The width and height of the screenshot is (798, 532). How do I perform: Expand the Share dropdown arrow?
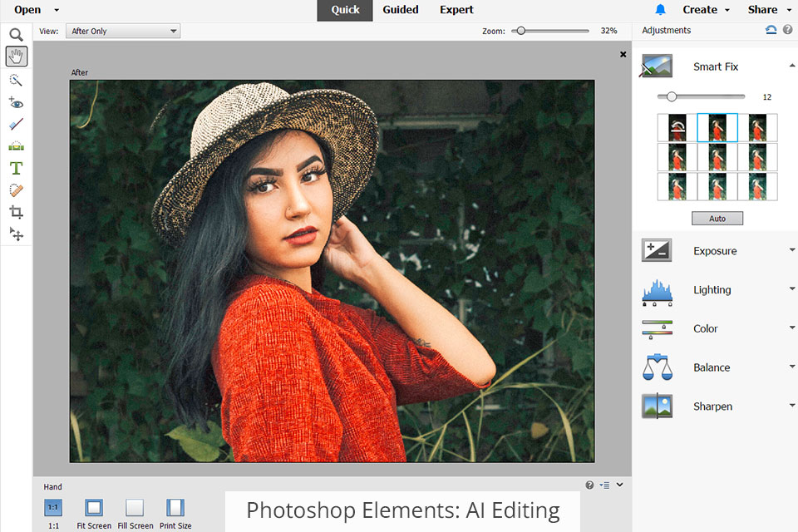point(789,10)
